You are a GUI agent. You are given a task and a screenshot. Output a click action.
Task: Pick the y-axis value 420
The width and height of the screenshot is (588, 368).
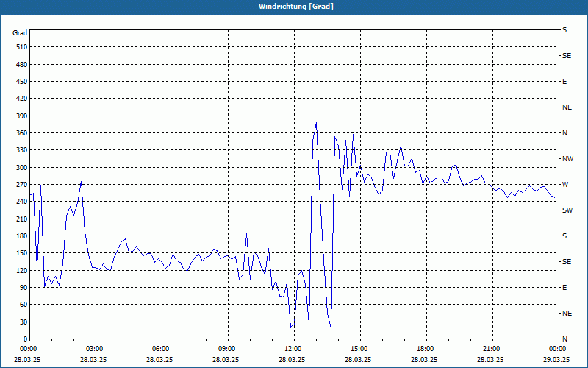click(22, 99)
